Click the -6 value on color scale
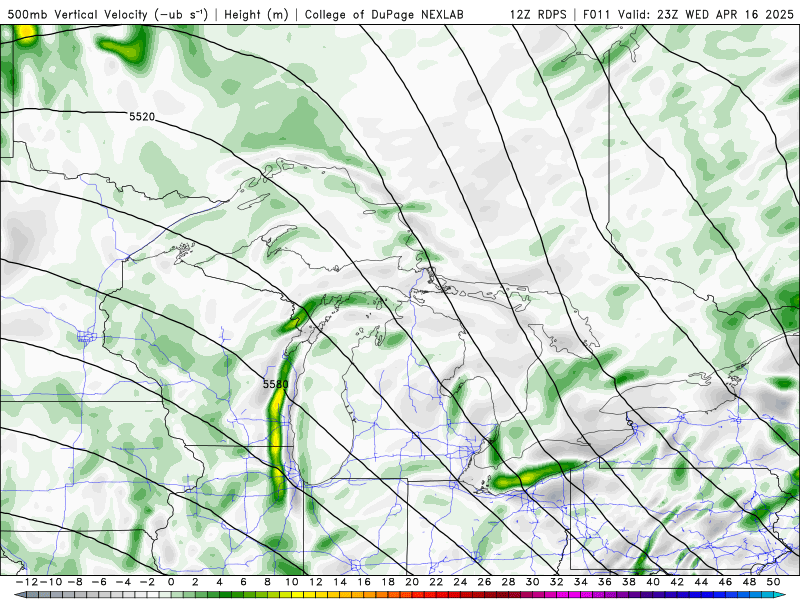Screen dimensions: 800x600 [98, 582]
